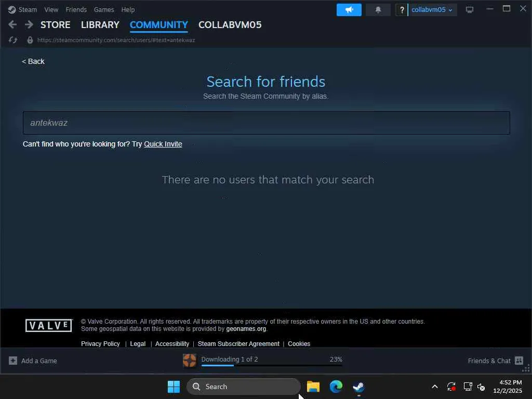Screen dimensions: 532x399
Task: Switch to Big Picture mode monitor icon
Action: (470, 9)
